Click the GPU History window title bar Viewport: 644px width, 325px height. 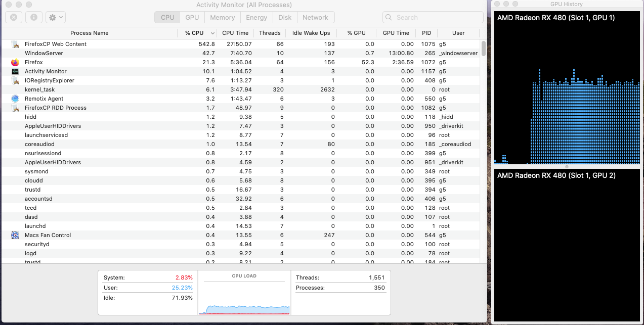567,4
